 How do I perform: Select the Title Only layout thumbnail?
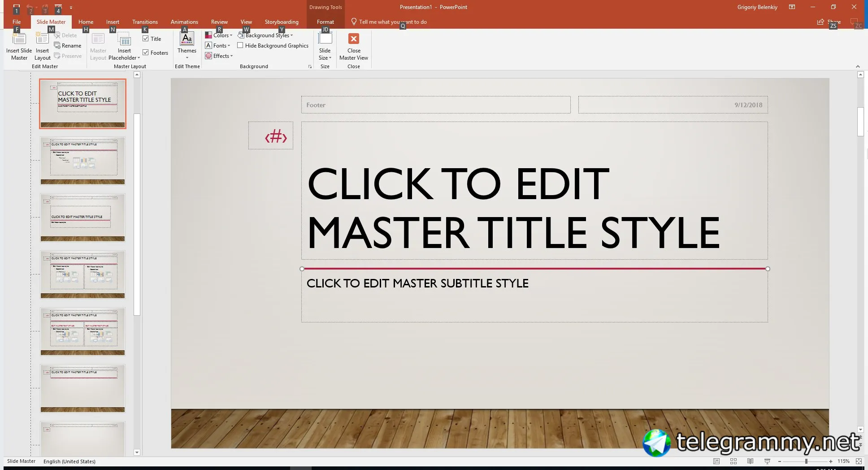pyautogui.click(x=82, y=388)
